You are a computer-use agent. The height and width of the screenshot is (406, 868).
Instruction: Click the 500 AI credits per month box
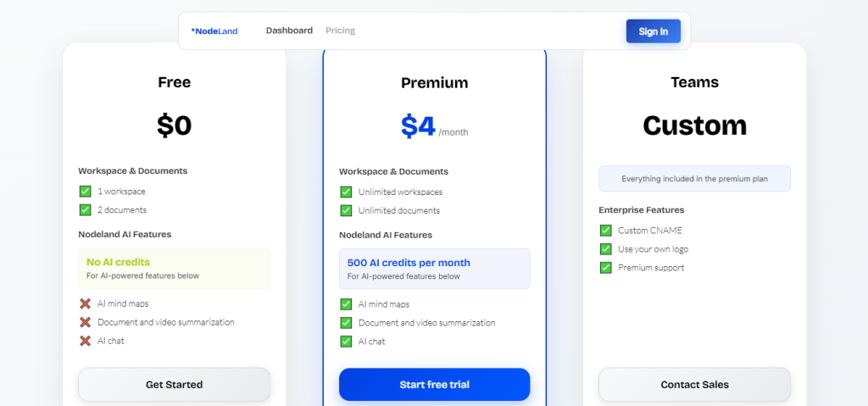tap(434, 269)
